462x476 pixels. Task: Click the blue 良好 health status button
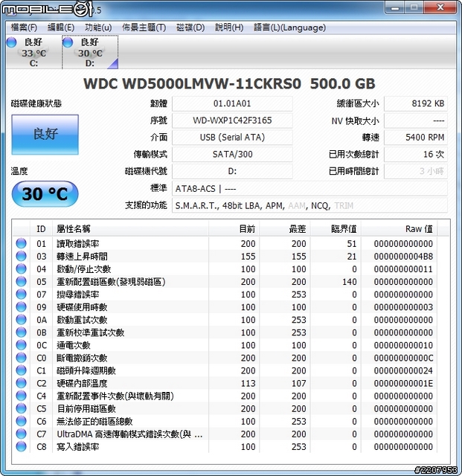[x=45, y=135]
